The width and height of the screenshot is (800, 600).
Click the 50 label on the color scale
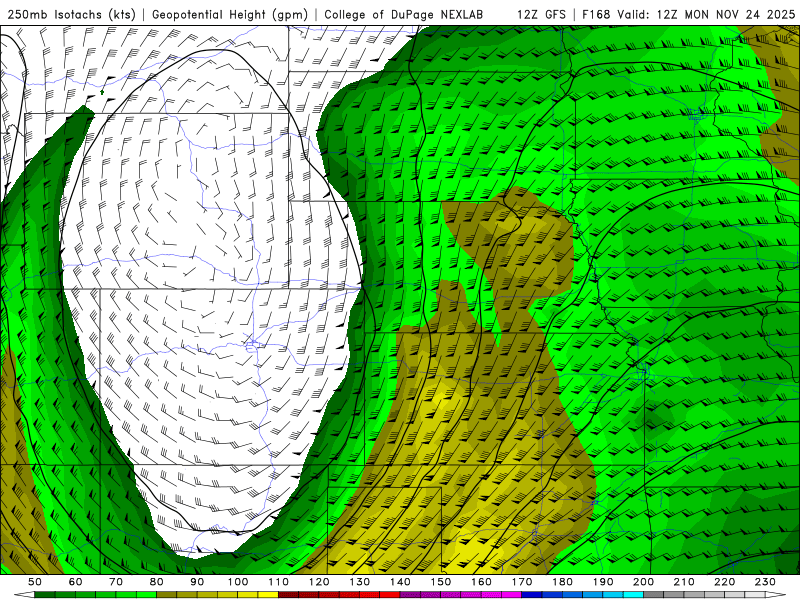click(x=35, y=582)
